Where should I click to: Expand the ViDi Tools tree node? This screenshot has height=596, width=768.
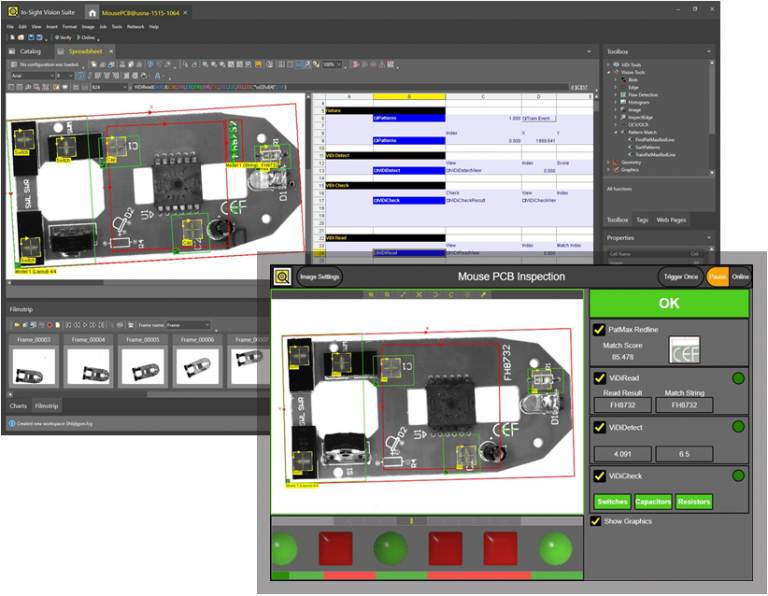(609, 65)
